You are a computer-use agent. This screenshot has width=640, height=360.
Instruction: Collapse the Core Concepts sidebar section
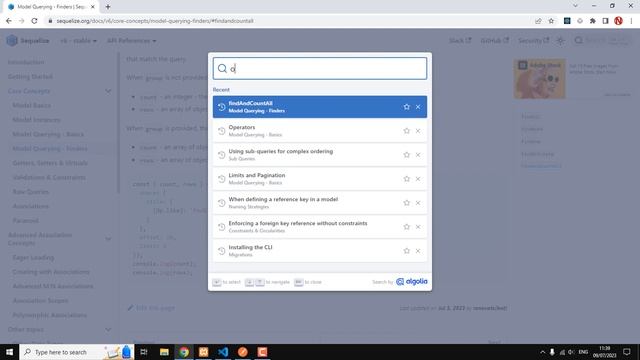click(108, 91)
